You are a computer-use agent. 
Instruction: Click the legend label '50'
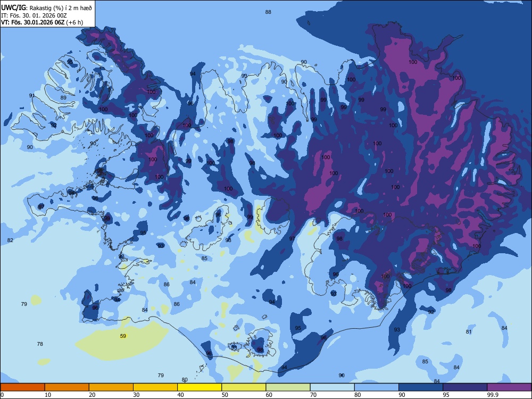225,395
